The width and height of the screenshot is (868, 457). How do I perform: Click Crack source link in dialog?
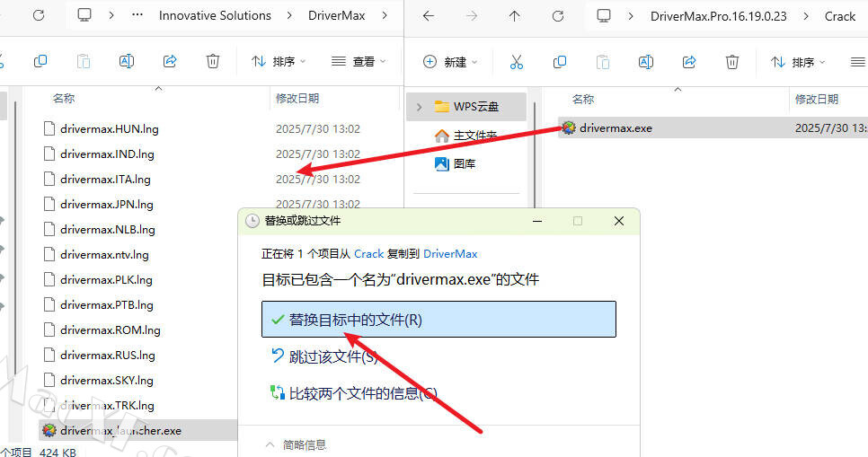click(368, 253)
